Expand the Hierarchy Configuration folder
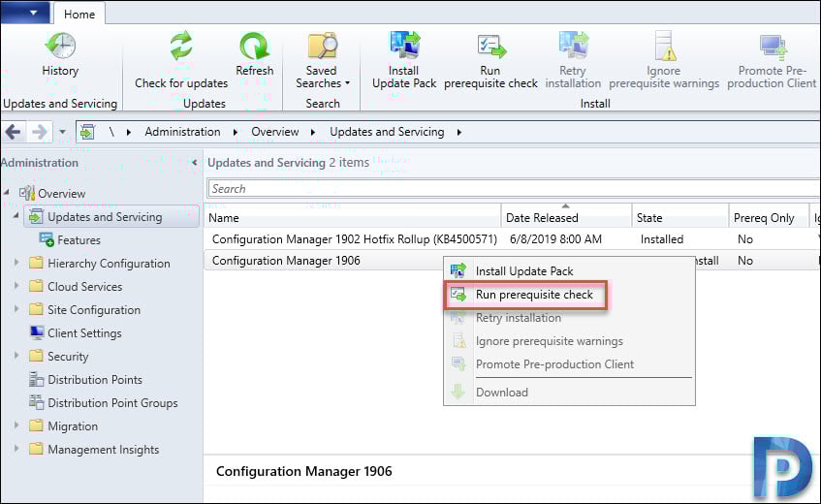The height and width of the screenshot is (504, 821). 16,263
